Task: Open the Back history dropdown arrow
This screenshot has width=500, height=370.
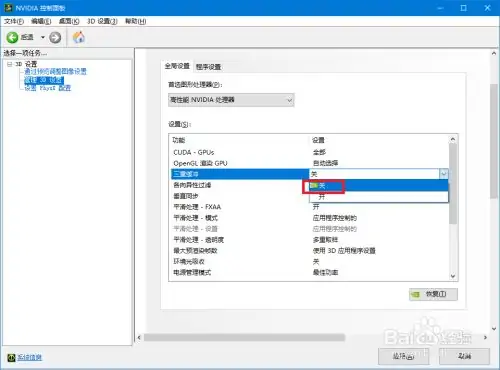Action: [x=43, y=37]
